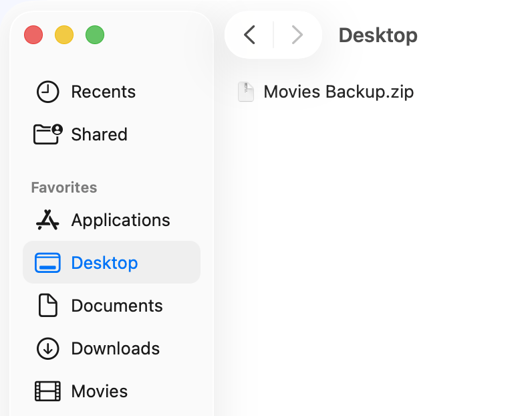This screenshot has height=416, width=532.
Task: Click the green full-screen window button
Action: (x=95, y=35)
